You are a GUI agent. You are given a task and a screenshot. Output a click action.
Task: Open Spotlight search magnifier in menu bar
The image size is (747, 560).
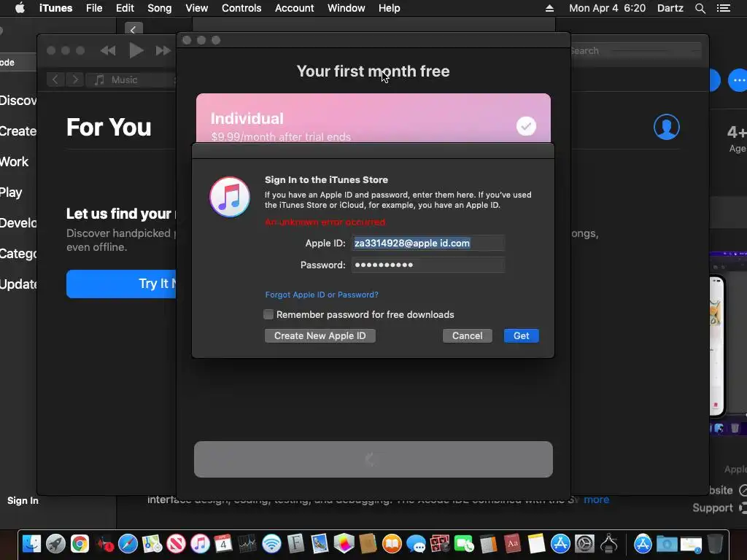[700, 8]
